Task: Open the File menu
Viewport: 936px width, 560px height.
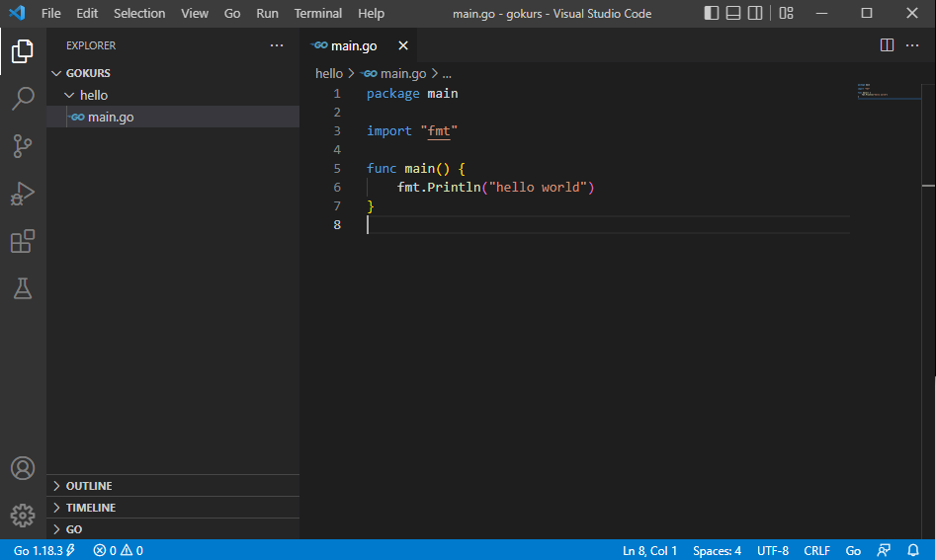Action: (x=50, y=13)
